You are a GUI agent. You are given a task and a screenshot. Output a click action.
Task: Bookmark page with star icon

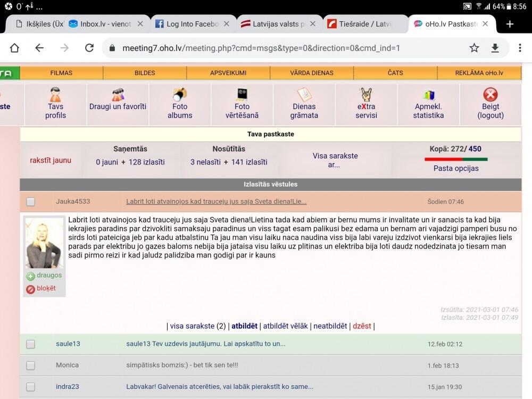point(474,48)
